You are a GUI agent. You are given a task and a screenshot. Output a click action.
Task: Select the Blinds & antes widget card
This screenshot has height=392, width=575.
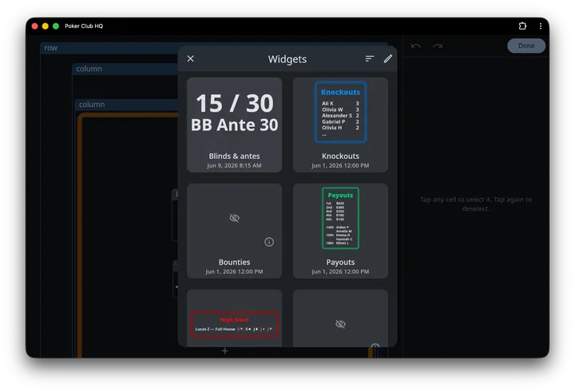click(x=234, y=125)
